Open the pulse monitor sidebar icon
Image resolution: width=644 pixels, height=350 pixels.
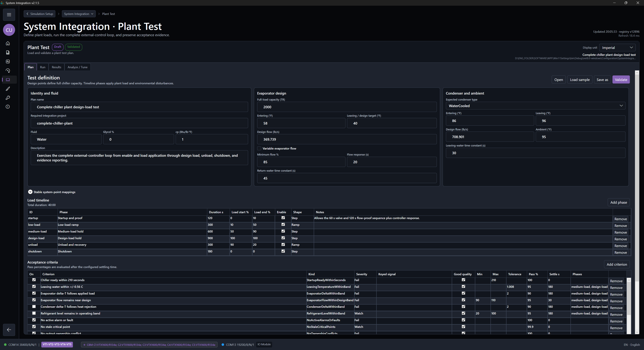coord(8,62)
